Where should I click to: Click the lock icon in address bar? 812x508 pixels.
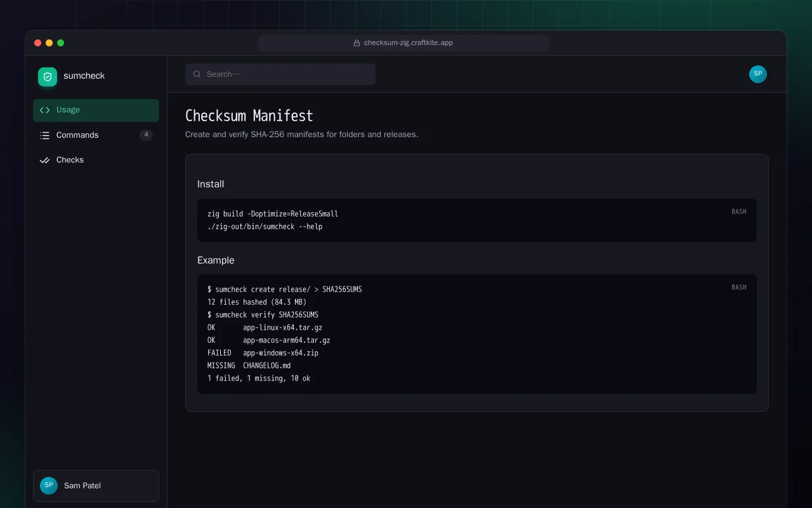357,43
